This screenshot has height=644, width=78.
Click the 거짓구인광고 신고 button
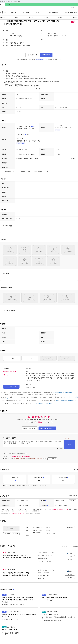pos(72,496)
